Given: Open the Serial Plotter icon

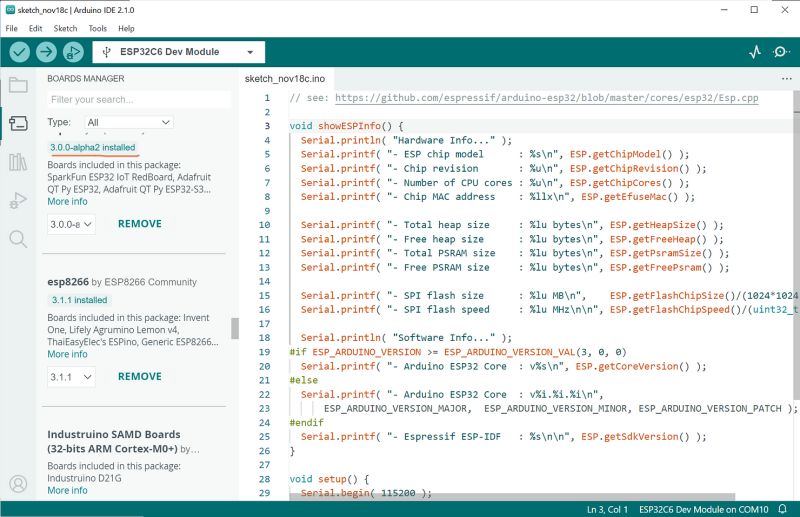Looking at the screenshot, I should [x=755, y=52].
